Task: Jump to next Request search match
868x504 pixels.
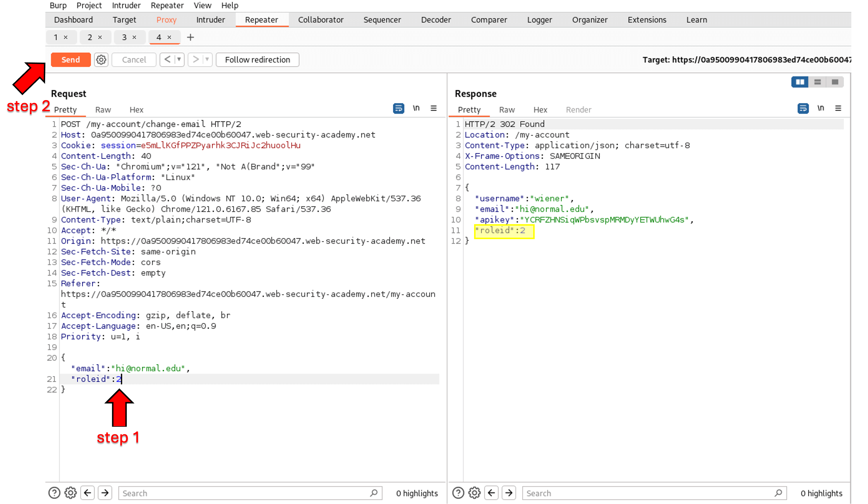Action: (105, 493)
